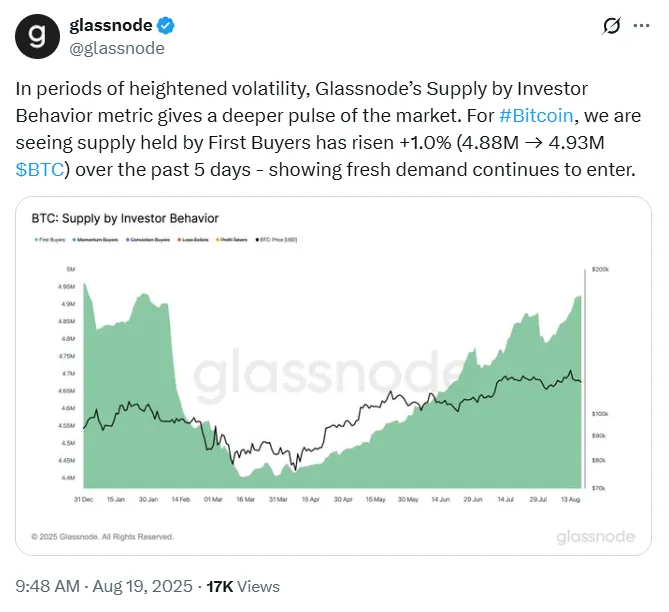Click the Grok slashed-circle icon
This screenshot has height=612, width=669.
click(611, 26)
